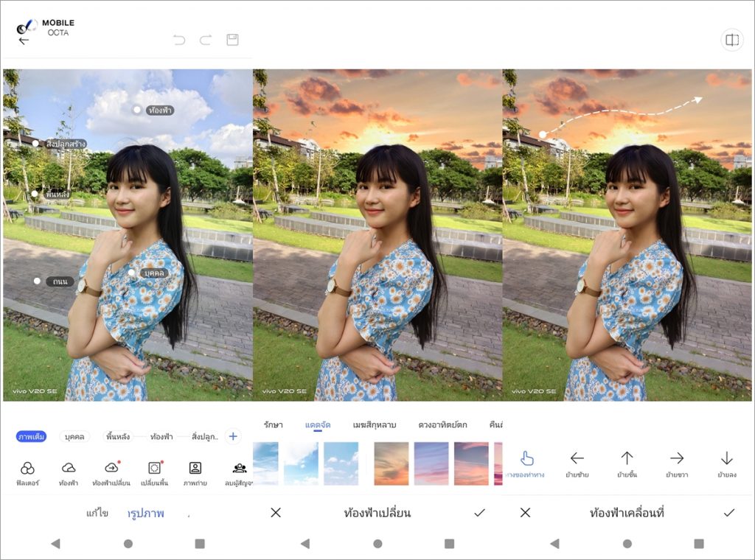The height and width of the screenshot is (560, 755).
Task: Click the plus button beside the region chips
Action: tap(233, 436)
